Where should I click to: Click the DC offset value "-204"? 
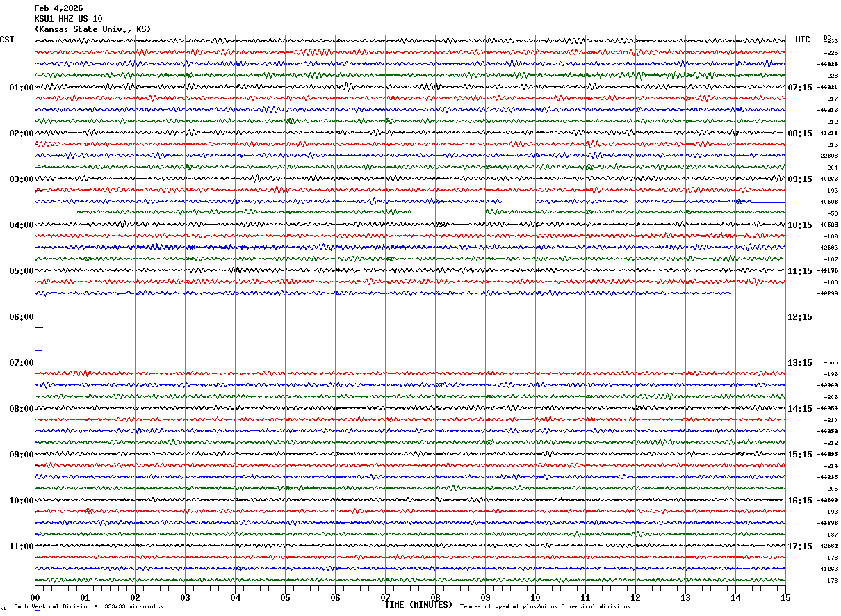pyautogui.click(x=831, y=168)
